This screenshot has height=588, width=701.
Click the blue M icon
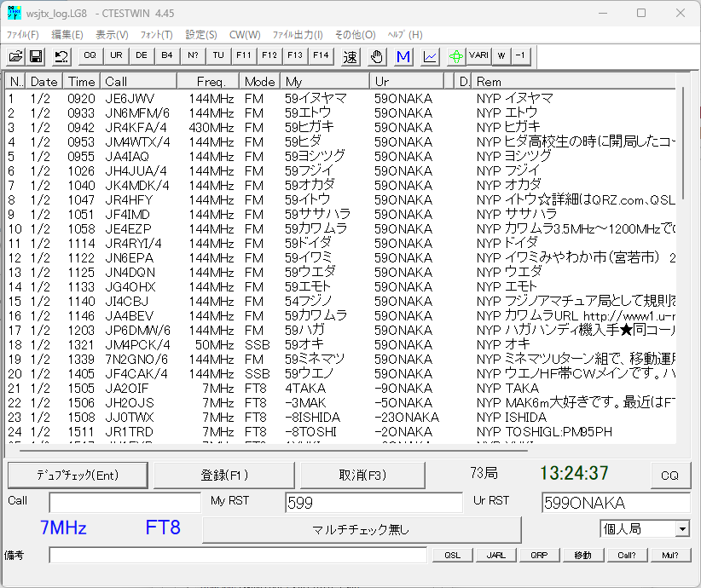[403, 56]
